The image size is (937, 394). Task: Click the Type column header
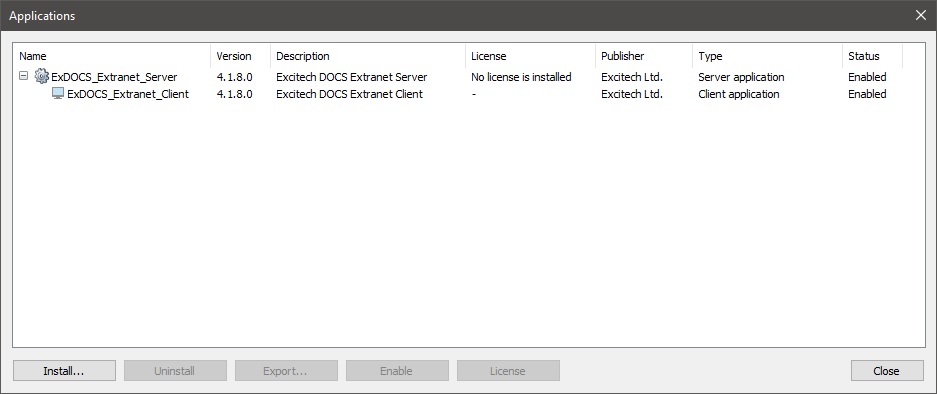pyautogui.click(x=767, y=56)
